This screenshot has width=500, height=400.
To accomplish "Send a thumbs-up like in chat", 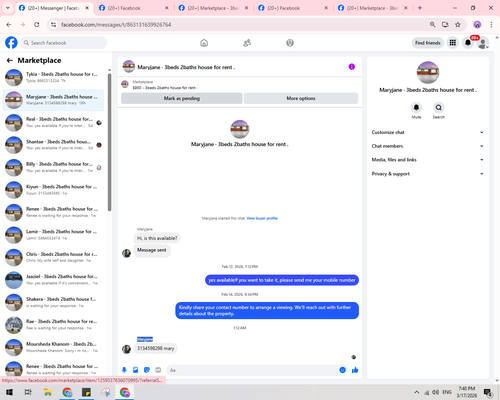I will (355, 370).
